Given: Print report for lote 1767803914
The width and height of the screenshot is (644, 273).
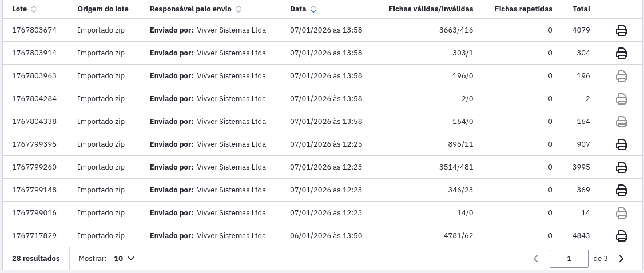Looking at the screenshot, I should coord(621,53).
